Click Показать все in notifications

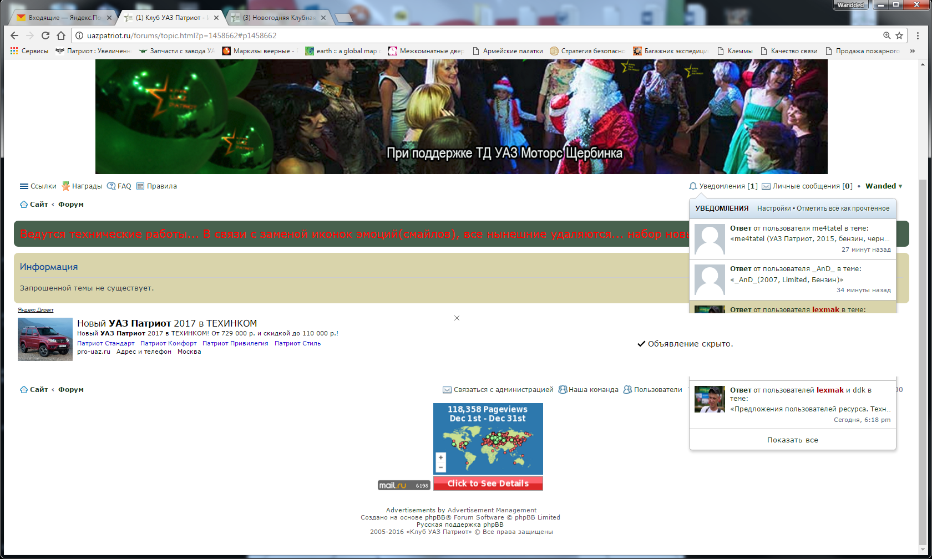click(x=792, y=440)
